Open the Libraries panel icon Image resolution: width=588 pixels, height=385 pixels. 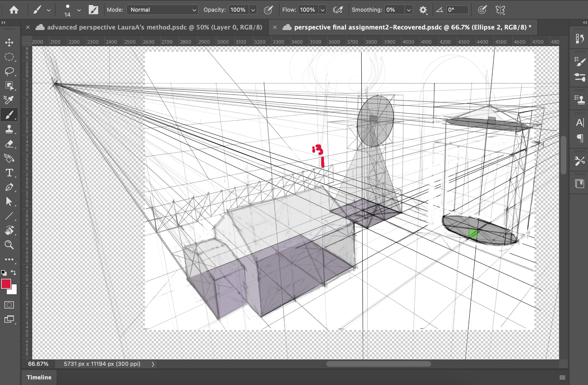pos(580,184)
